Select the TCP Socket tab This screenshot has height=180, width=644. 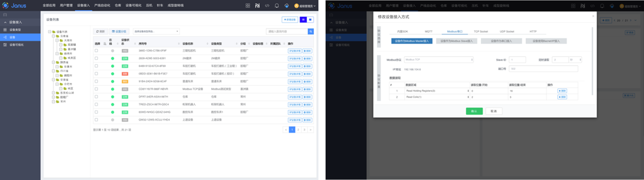click(481, 32)
